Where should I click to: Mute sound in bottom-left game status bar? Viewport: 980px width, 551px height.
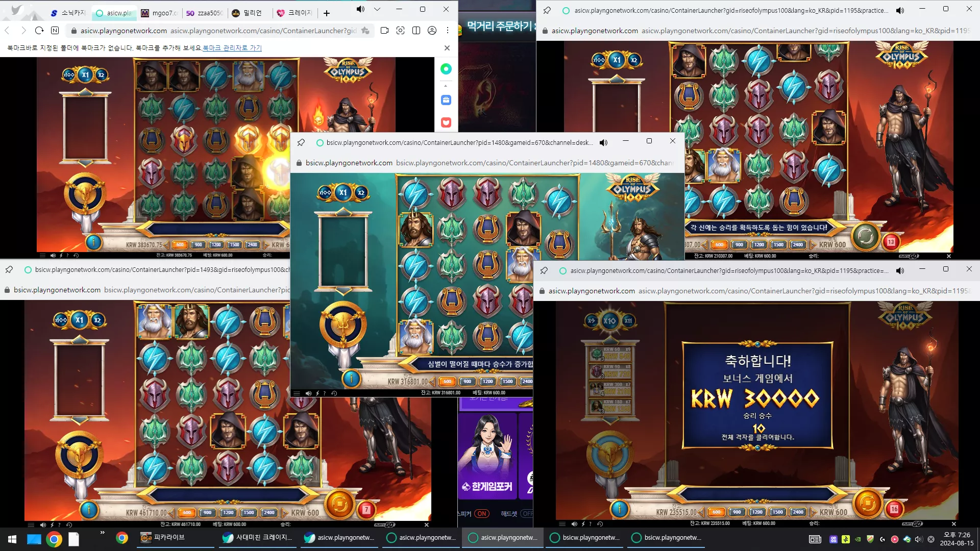tap(43, 524)
